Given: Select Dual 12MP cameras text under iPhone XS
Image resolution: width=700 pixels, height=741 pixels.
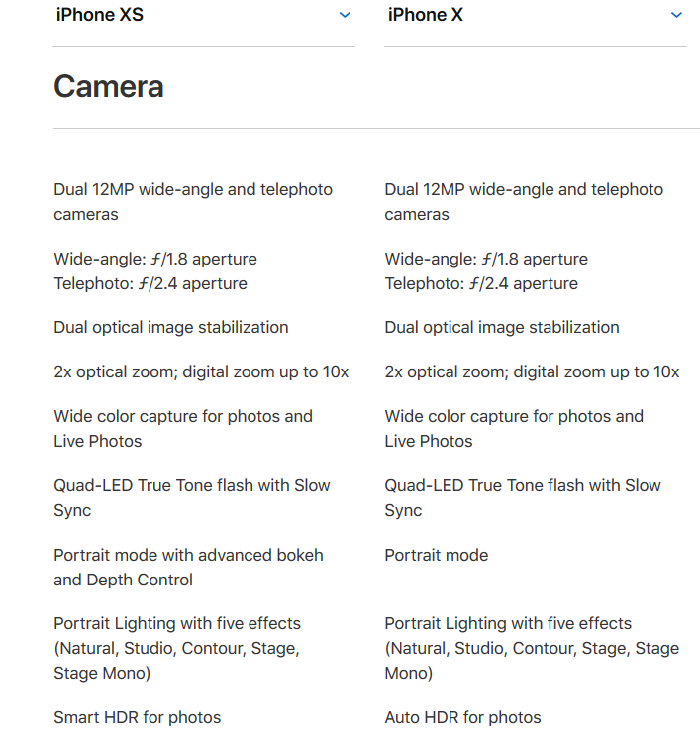Looking at the screenshot, I should (x=193, y=201).
